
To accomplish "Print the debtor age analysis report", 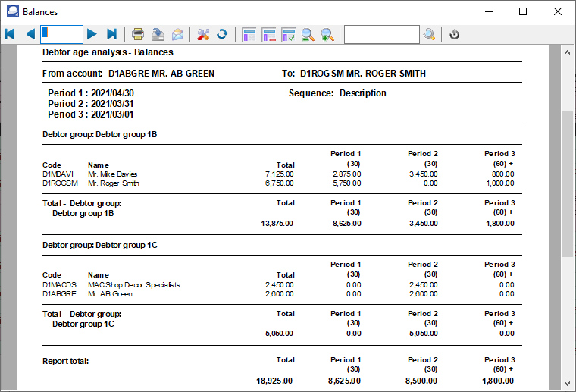I will pos(138,34).
